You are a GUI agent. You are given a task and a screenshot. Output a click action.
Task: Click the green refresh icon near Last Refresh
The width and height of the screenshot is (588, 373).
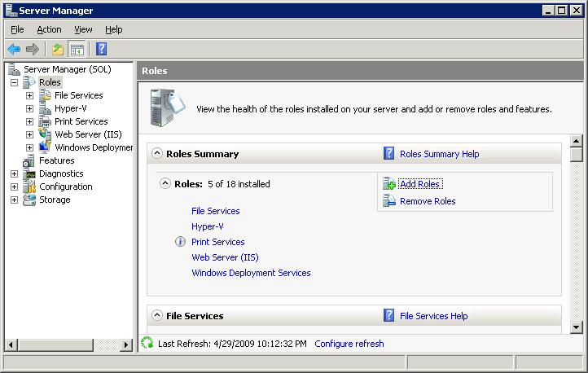(147, 343)
